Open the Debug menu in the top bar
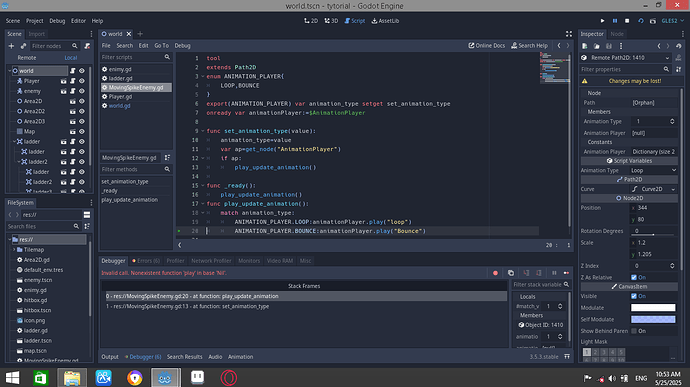Image resolution: width=690 pixels, height=387 pixels. point(57,21)
